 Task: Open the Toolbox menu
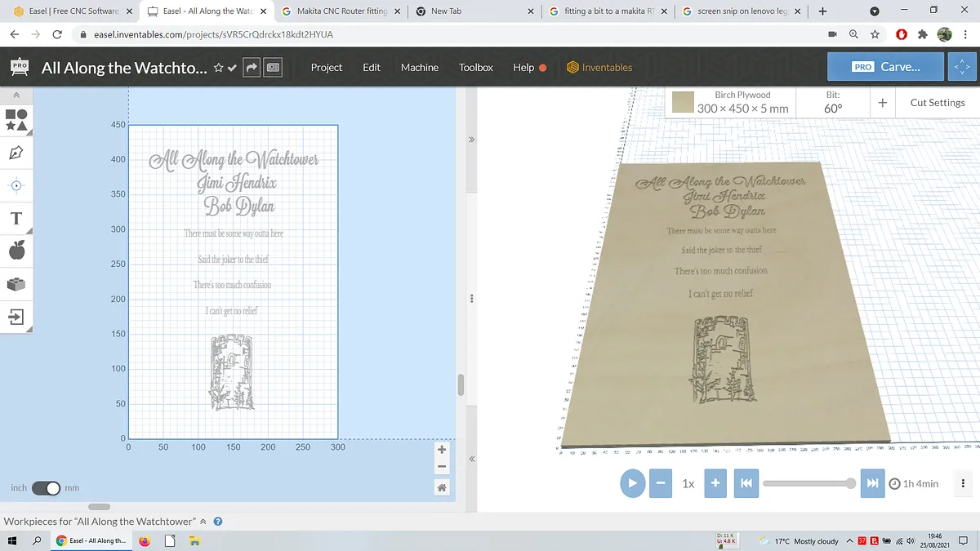point(476,68)
